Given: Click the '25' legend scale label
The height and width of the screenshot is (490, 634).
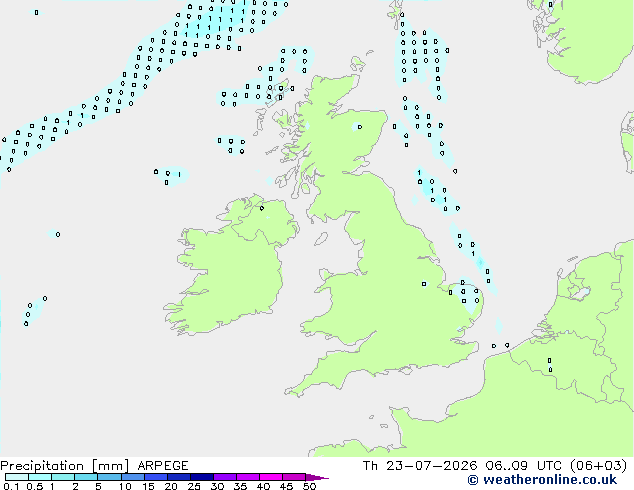Looking at the screenshot, I should click(x=194, y=486).
